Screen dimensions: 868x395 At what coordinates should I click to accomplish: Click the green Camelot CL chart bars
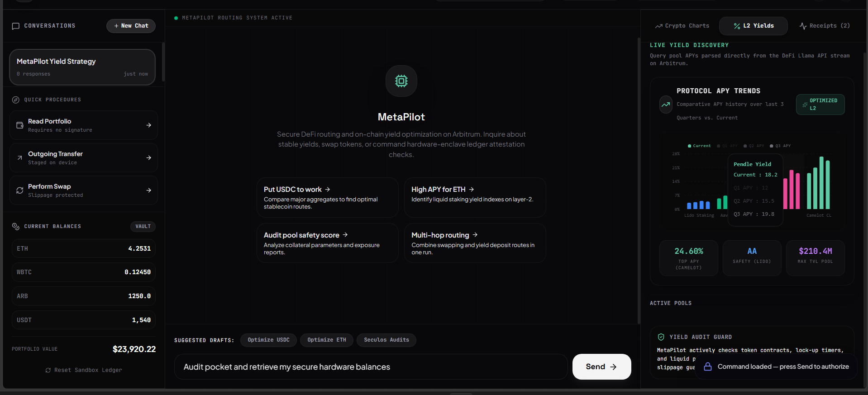pyautogui.click(x=818, y=183)
